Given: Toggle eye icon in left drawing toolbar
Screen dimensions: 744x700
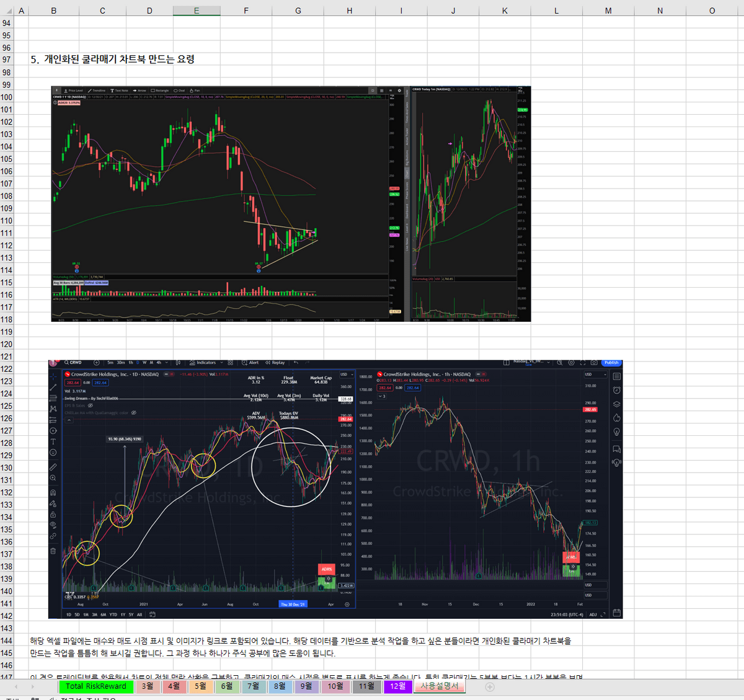Looking at the screenshot, I should click(53, 525).
